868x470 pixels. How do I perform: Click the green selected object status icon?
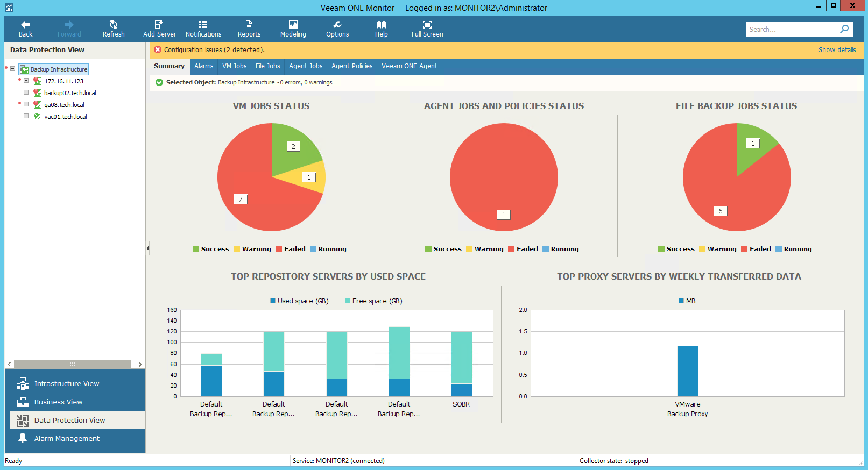pos(159,82)
